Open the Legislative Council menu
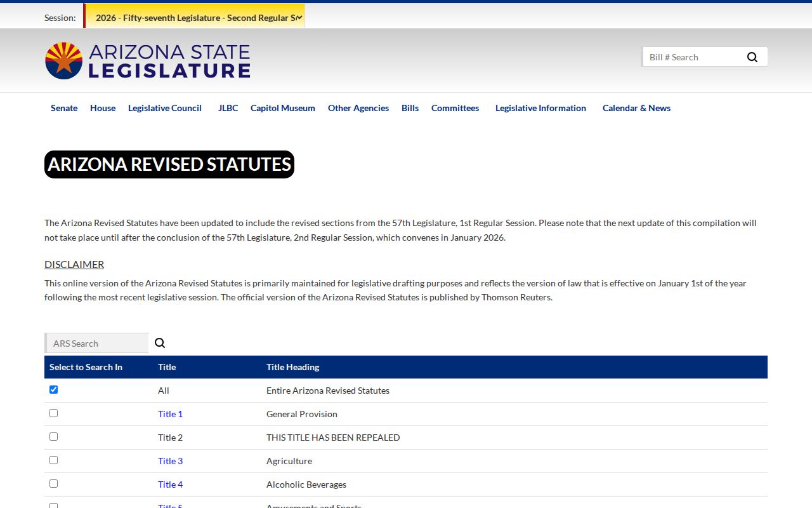Image resolution: width=812 pixels, height=508 pixels. [165, 108]
